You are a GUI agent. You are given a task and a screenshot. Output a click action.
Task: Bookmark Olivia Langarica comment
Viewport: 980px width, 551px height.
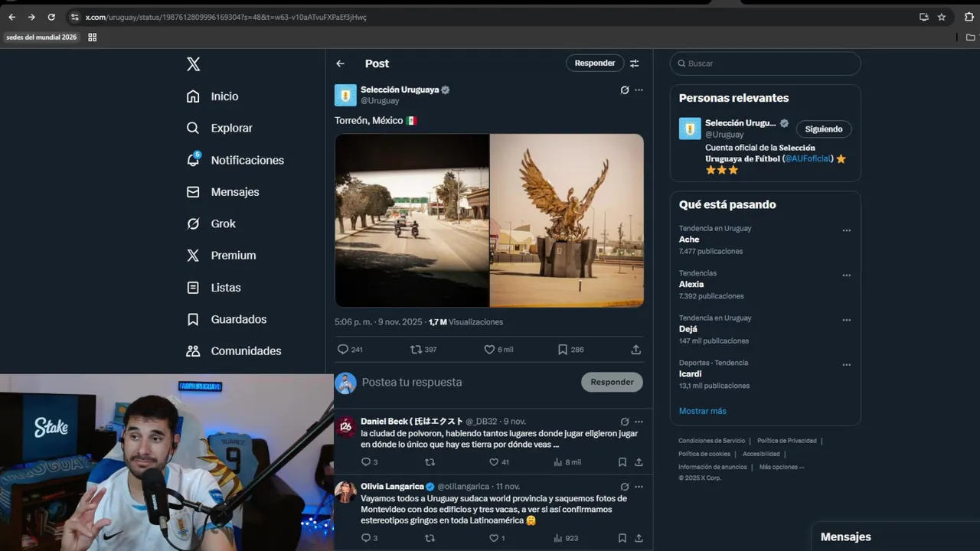click(x=622, y=538)
